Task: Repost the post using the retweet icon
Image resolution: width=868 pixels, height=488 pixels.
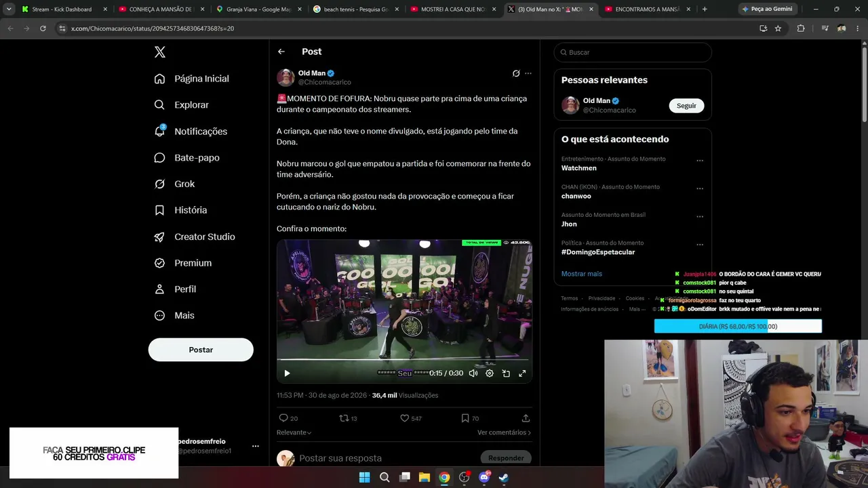Action: (344, 418)
